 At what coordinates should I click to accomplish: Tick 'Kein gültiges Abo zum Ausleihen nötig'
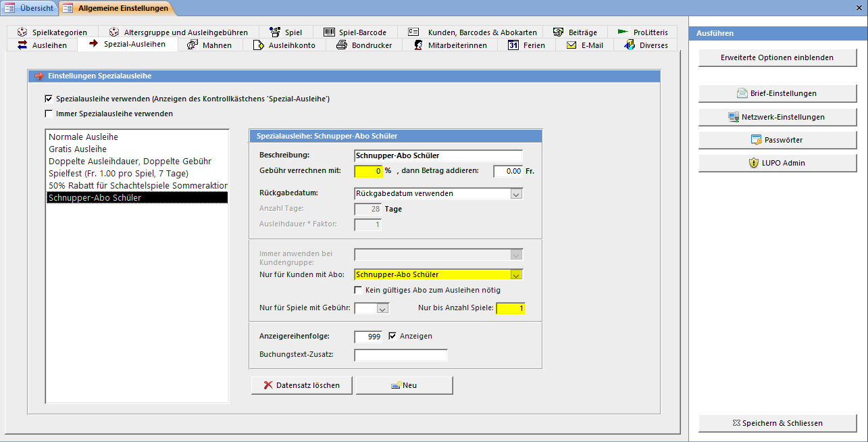pos(359,291)
